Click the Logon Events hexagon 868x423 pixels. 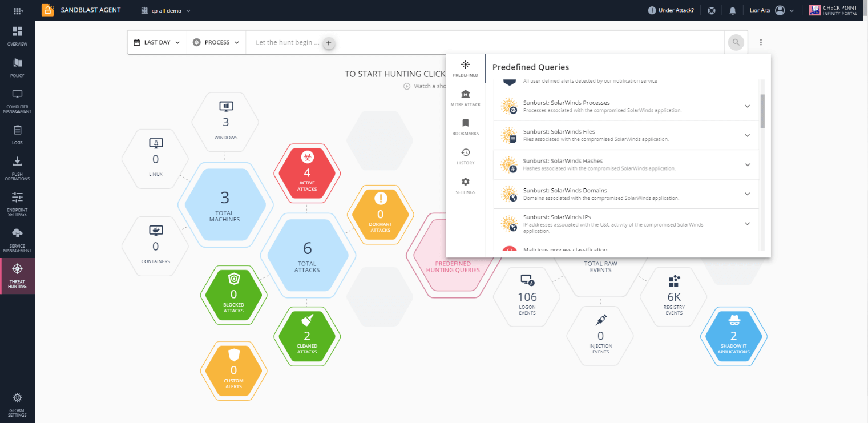click(527, 296)
